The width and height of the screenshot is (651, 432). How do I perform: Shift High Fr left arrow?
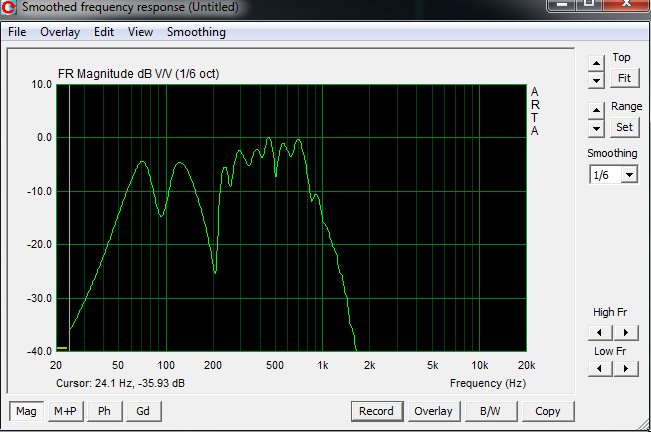[600, 332]
